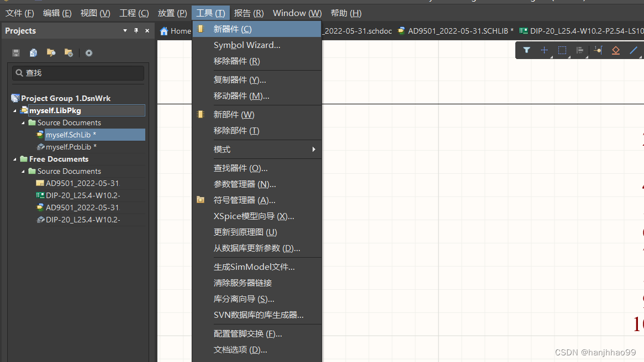The image size is (644, 362).
Task: Open the 文件 (F) menu
Action: pos(20,13)
